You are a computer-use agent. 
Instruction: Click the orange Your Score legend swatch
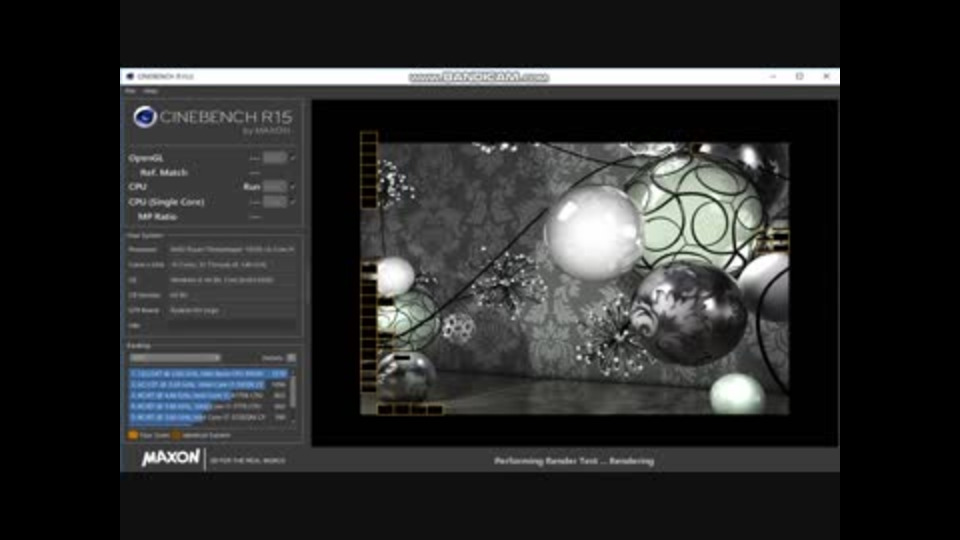tap(133, 435)
